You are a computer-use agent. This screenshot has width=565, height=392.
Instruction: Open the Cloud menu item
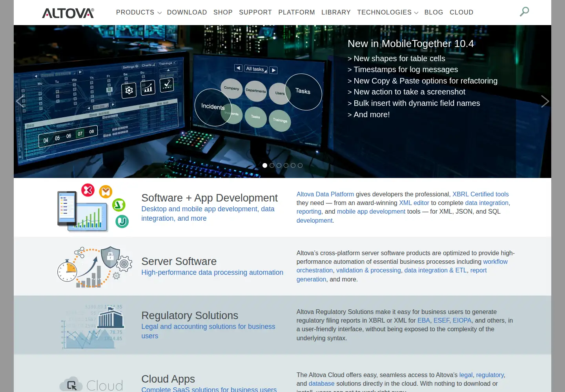(x=461, y=13)
